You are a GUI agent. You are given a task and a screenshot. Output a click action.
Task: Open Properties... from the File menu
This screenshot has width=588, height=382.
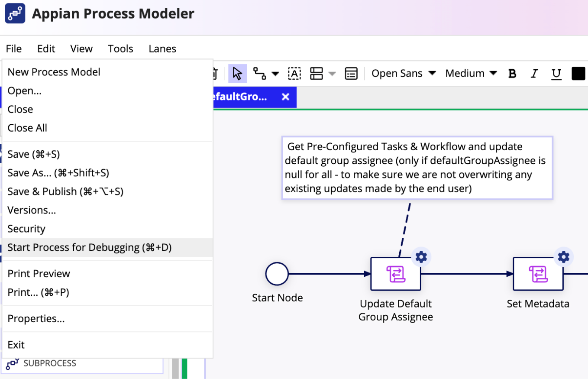coord(107,319)
